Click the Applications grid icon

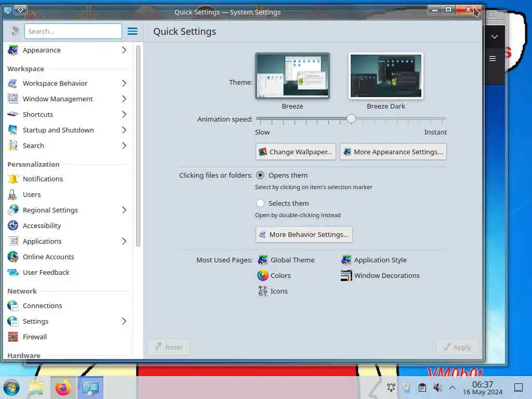pyautogui.click(x=13, y=241)
